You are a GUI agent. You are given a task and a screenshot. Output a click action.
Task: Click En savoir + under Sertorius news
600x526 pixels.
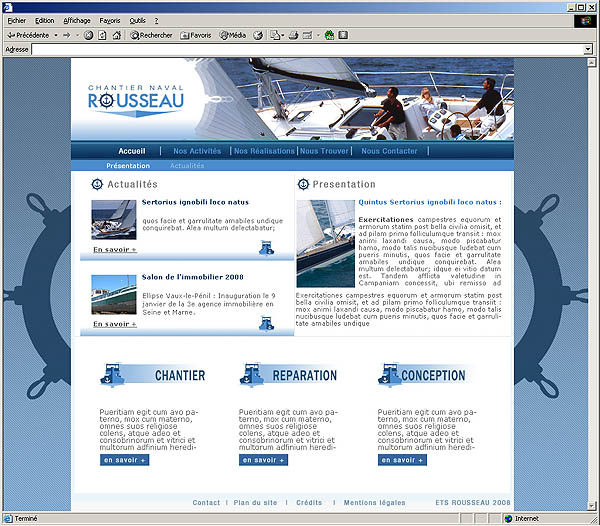click(115, 249)
